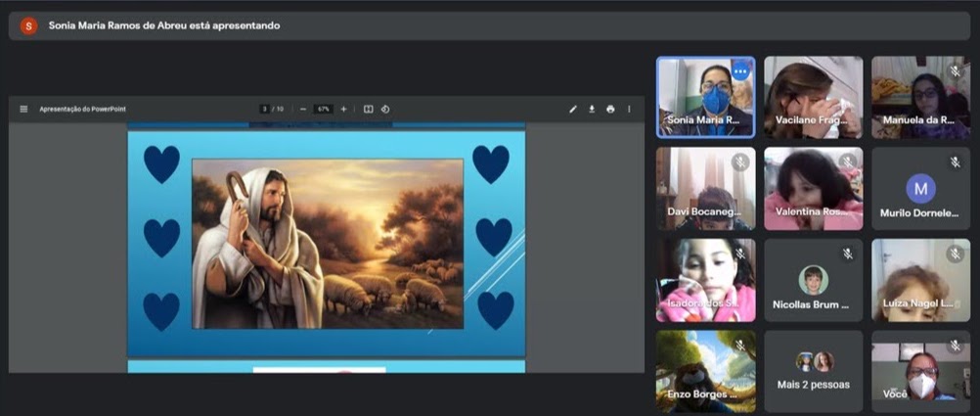This screenshot has width=980, height=416.
Task: Select Valentina's participant video tile
Action: coord(813,188)
